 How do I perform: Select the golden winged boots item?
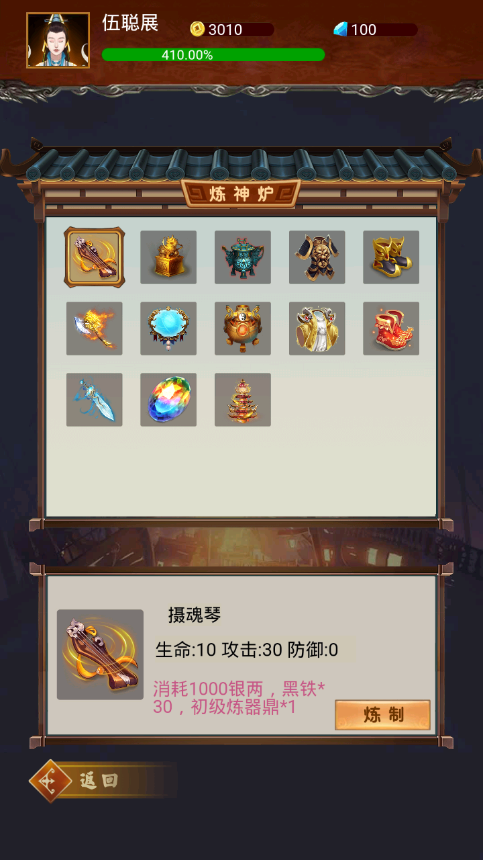tap(391, 257)
